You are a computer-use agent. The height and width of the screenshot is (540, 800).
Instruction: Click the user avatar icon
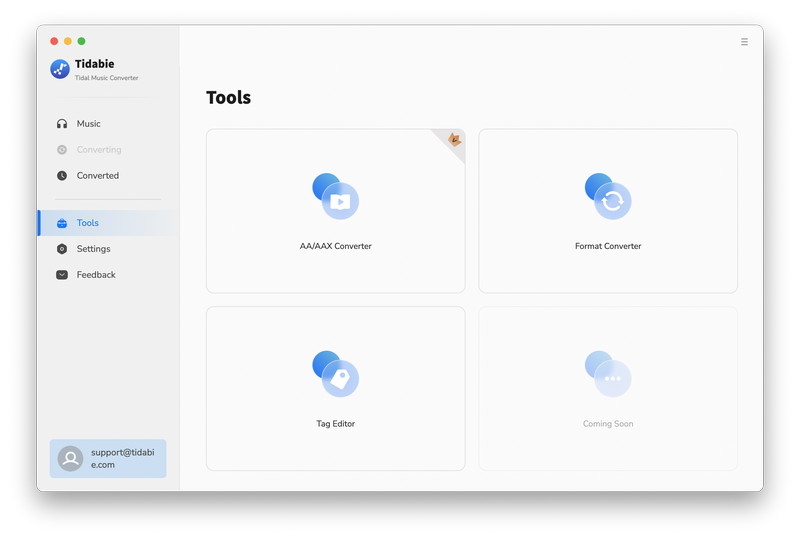70,459
